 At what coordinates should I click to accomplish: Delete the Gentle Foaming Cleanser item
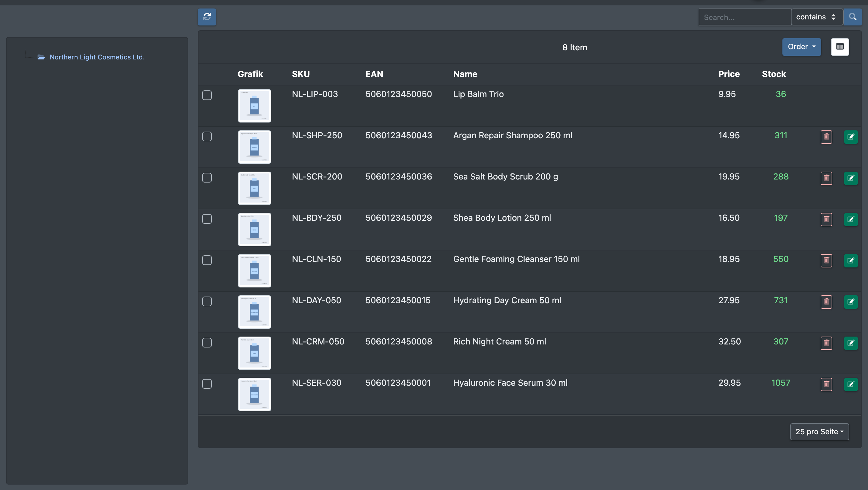[826, 260]
